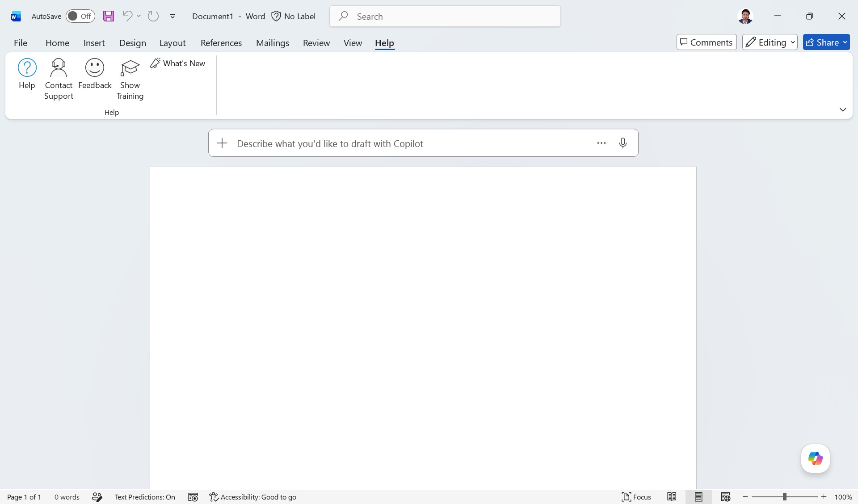Open the Copilot box more options ellipsis
The width and height of the screenshot is (858, 504).
(601, 143)
